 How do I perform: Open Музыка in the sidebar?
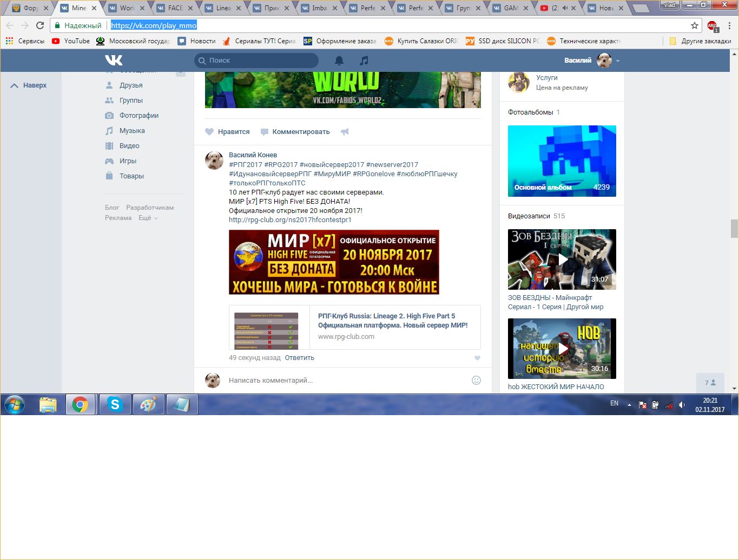[x=132, y=131]
